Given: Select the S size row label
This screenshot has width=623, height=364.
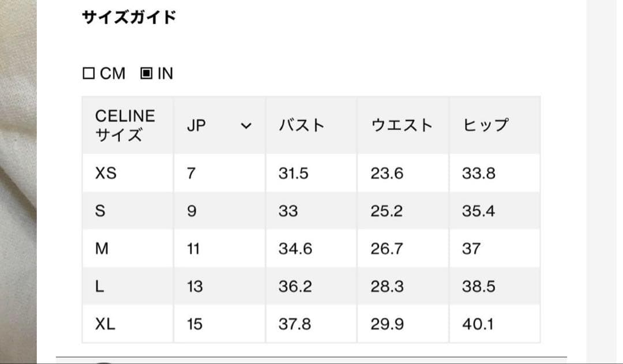Looking at the screenshot, I should (x=100, y=211).
